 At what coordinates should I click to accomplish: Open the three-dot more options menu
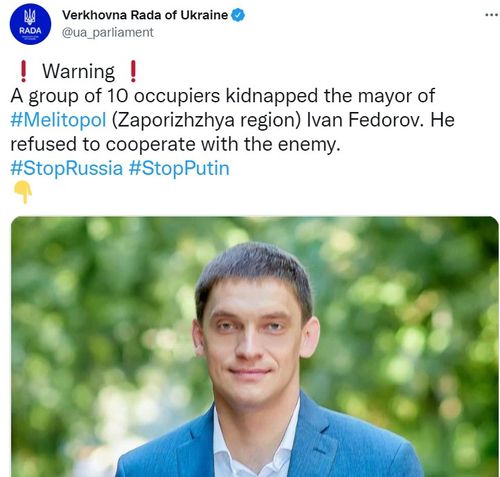tap(491, 15)
